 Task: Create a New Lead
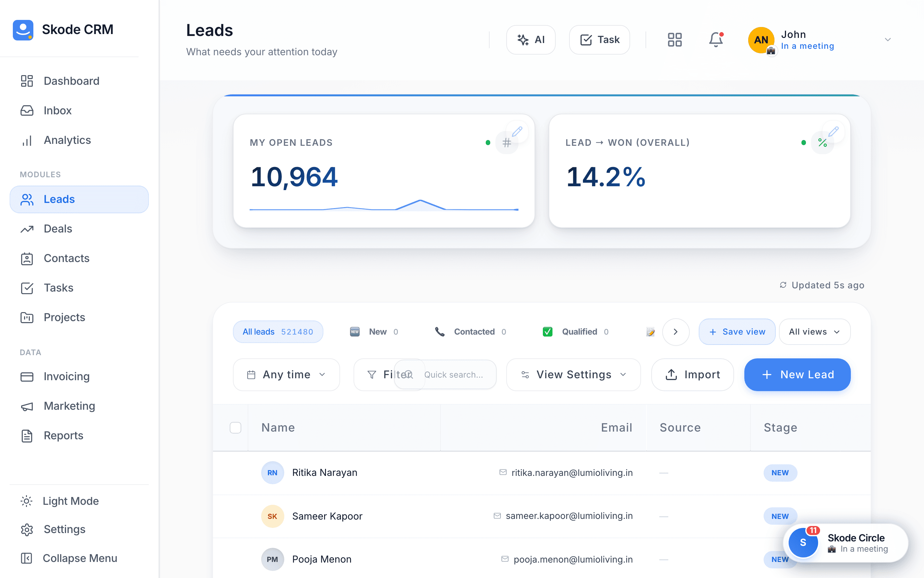pyautogui.click(x=798, y=375)
